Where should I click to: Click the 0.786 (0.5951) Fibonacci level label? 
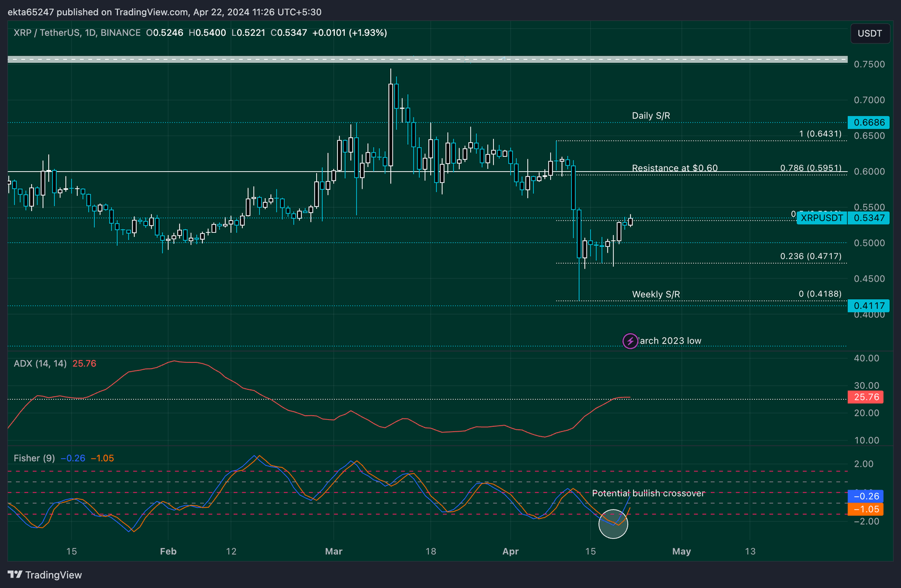810,168
